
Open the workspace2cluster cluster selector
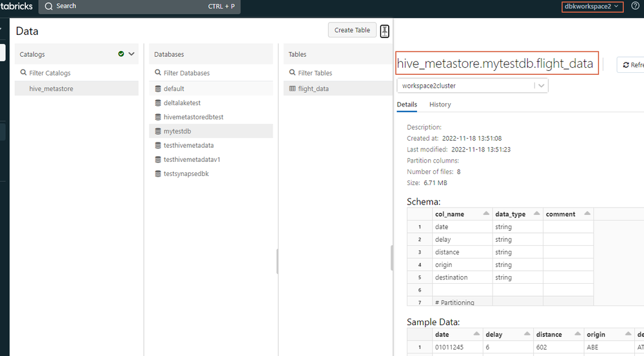coord(473,86)
